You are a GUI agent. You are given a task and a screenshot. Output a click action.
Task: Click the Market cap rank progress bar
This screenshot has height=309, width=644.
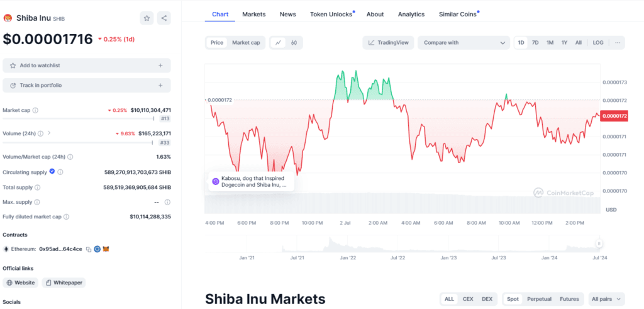tap(78, 119)
